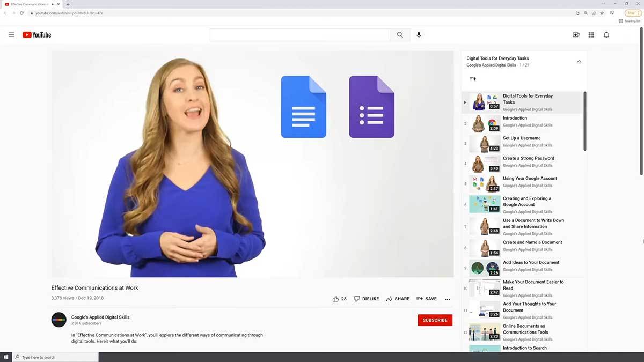Activate voice search microphone
Screen dimensions: 644x362
(x=419, y=35)
